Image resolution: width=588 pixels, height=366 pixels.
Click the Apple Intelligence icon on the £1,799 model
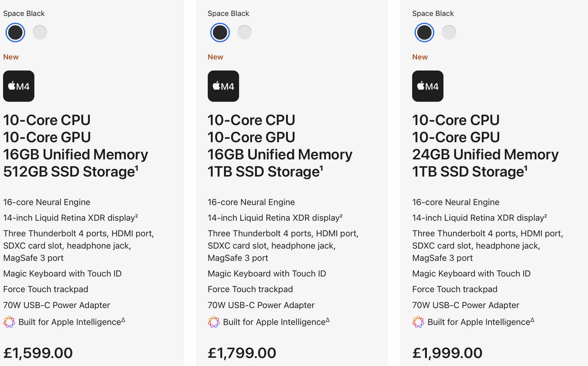[x=214, y=322]
